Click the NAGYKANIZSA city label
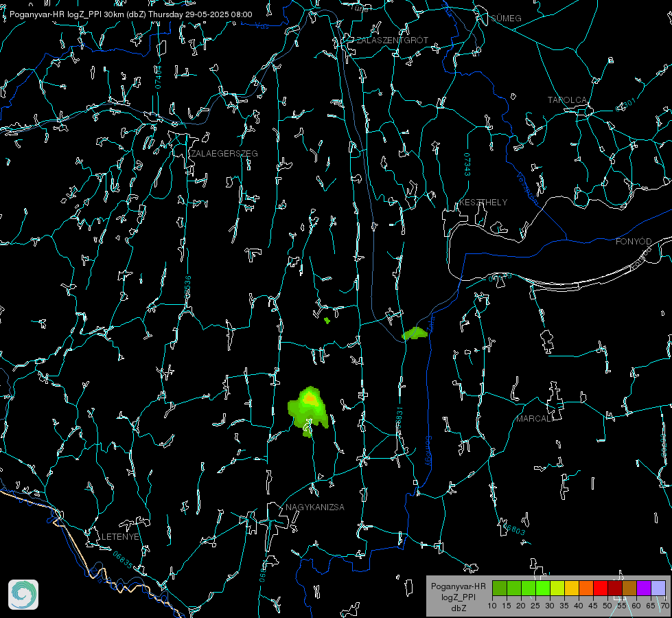This screenshot has height=618, width=672. coord(315,507)
